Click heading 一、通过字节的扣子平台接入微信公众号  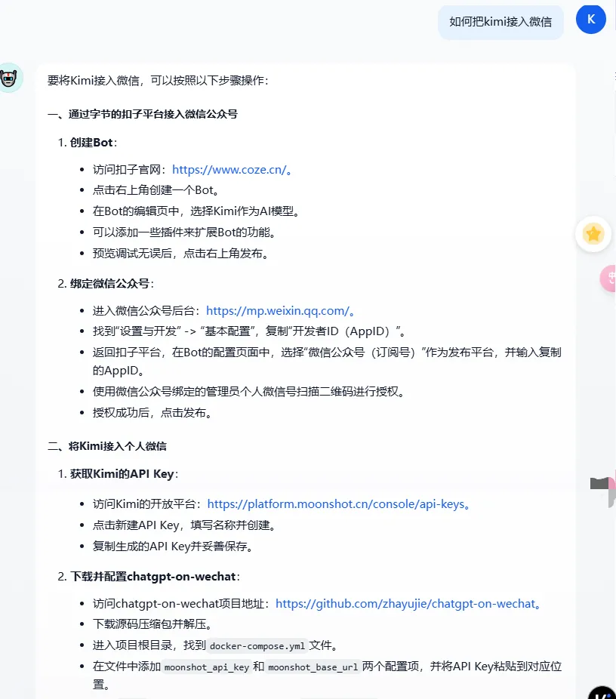click(x=143, y=114)
